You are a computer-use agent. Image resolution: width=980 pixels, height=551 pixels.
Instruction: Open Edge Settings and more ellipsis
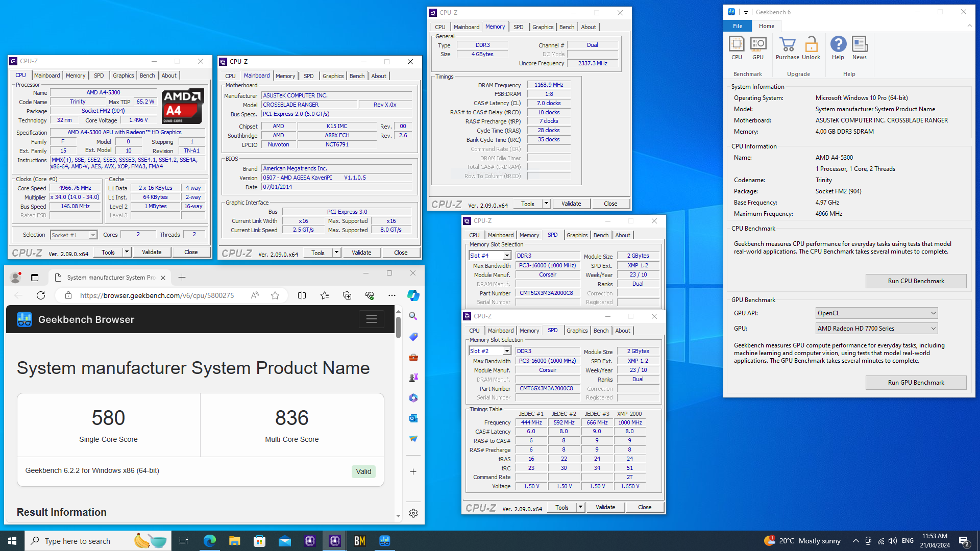392,295
